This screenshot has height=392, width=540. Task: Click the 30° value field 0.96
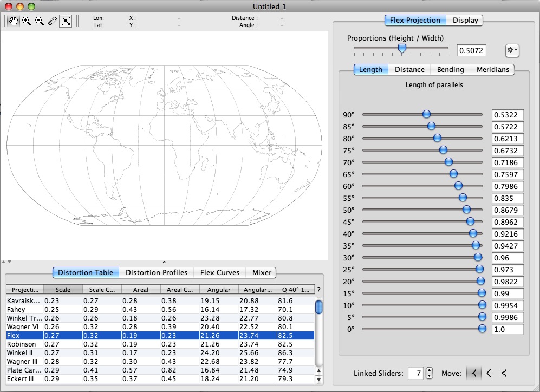508,258
